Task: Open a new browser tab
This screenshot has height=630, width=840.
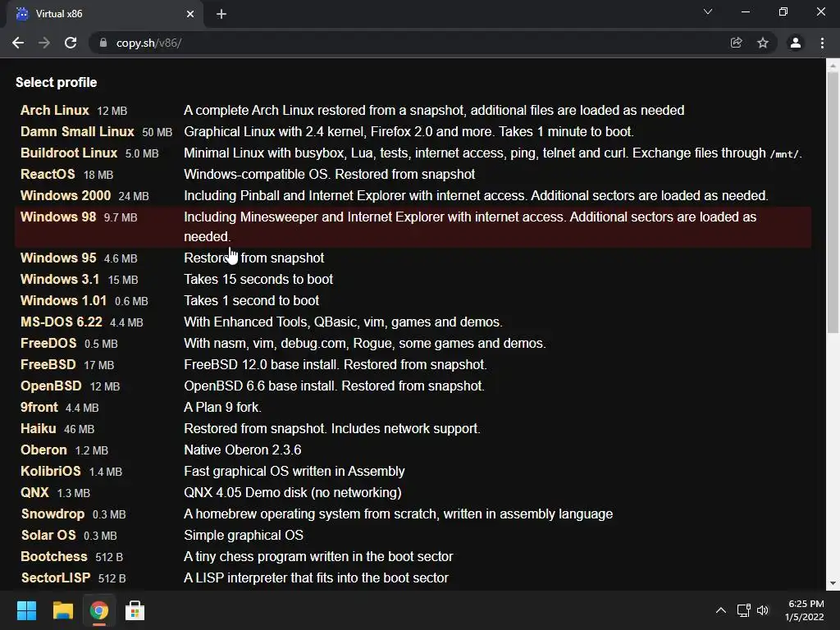Action: (221, 14)
